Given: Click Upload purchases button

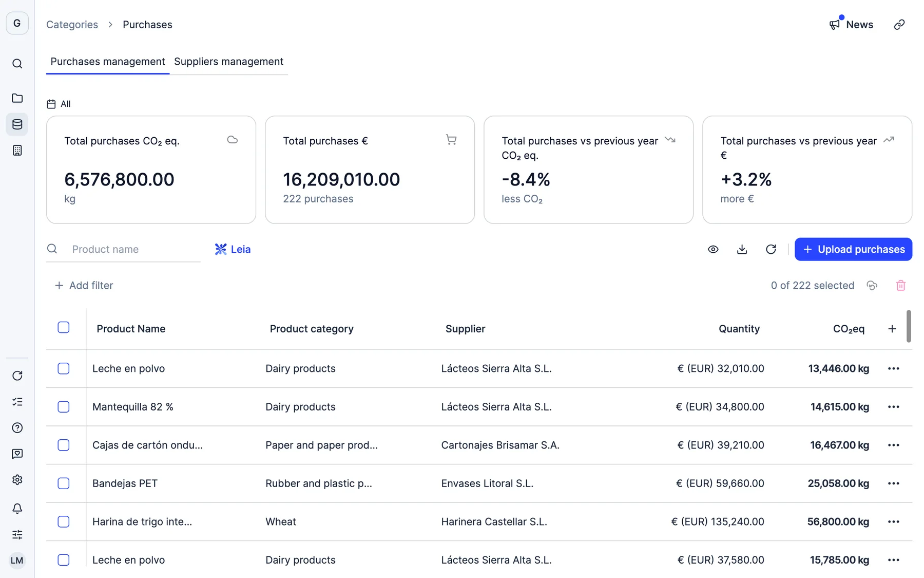Looking at the screenshot, I should 853,249.
